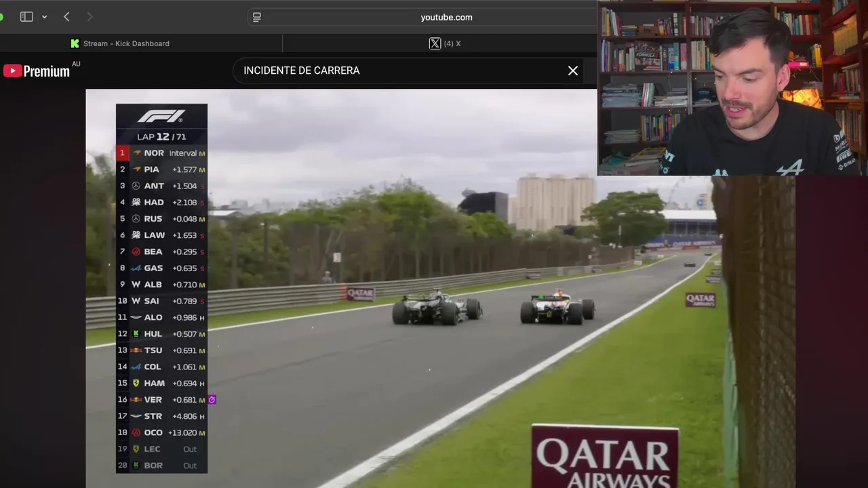Go back with the browser back arrow
The image size is (868, 488).
66,17
